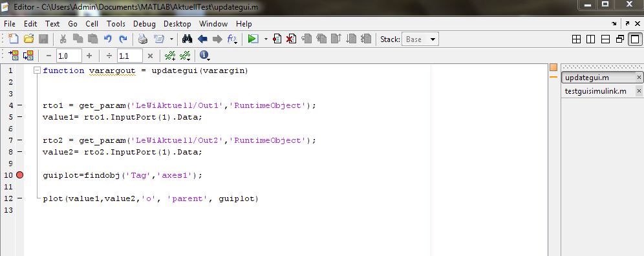Click the Print icon
The image size is (644, 256).
point(142,39)
